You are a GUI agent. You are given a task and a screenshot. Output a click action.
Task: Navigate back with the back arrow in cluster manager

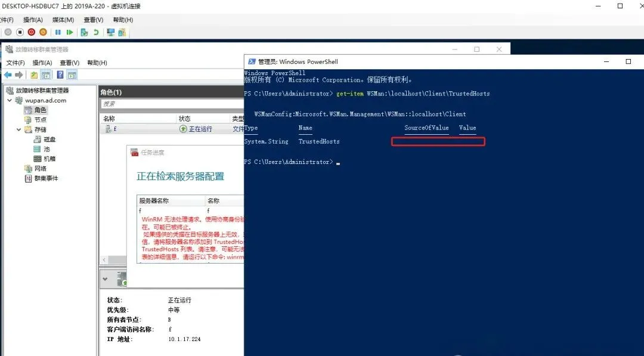click(8, 75)
